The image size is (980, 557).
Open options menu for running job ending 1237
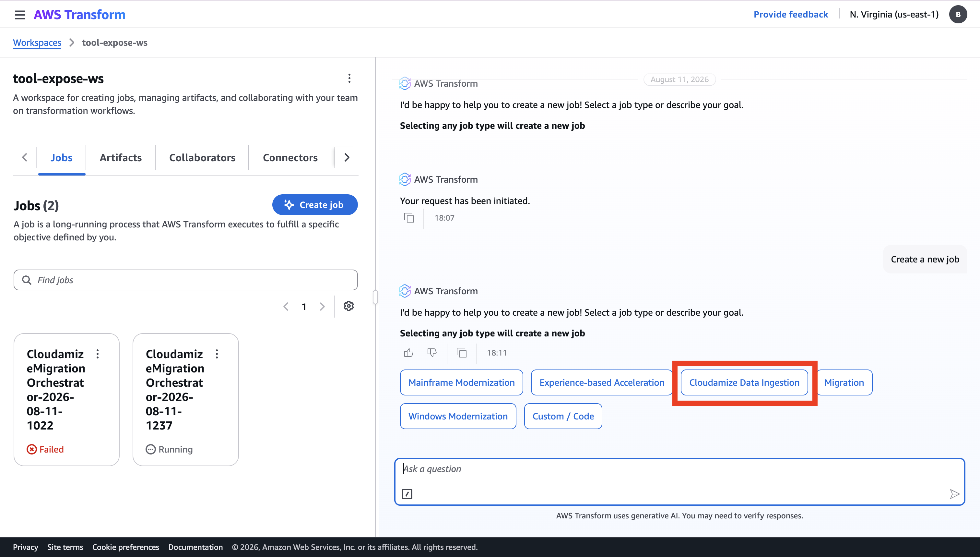click(217, 354)
